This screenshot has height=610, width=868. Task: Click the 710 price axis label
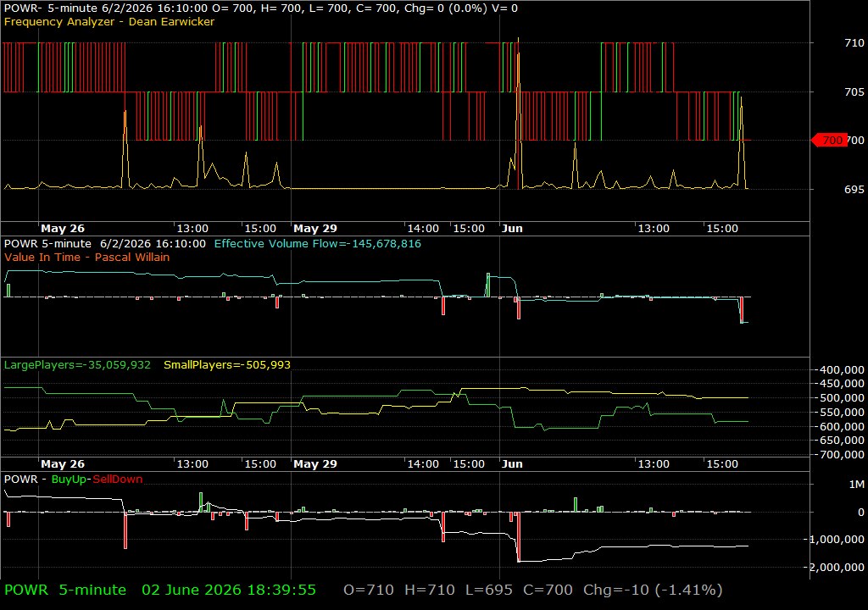(x=854, y=42)
